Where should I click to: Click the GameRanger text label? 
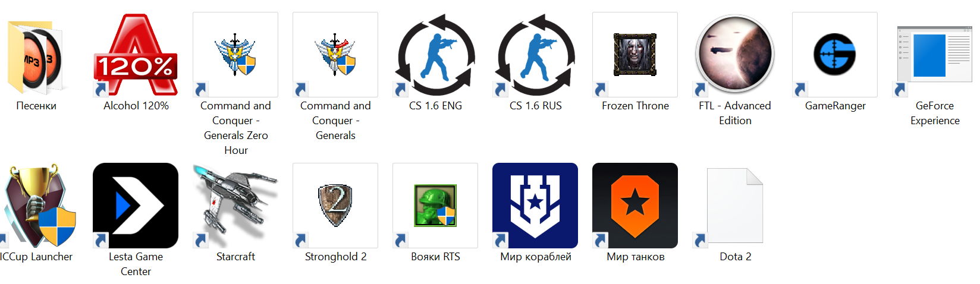(835, 106)
